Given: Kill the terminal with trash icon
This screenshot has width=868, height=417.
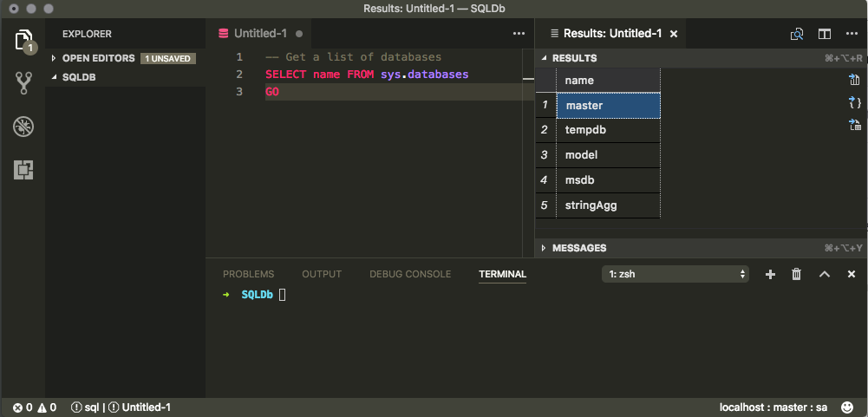Looking at the screenshot, I should coord(796,274).
